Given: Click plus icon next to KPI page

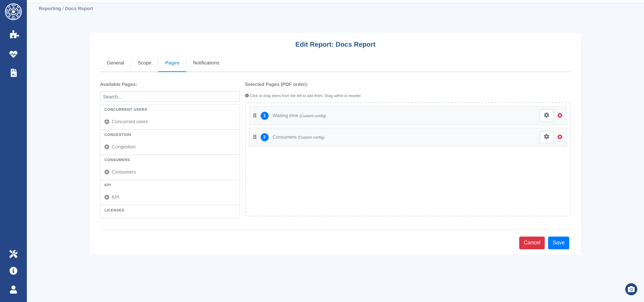Looking at the screenshot, I should [x=107, y=197].
